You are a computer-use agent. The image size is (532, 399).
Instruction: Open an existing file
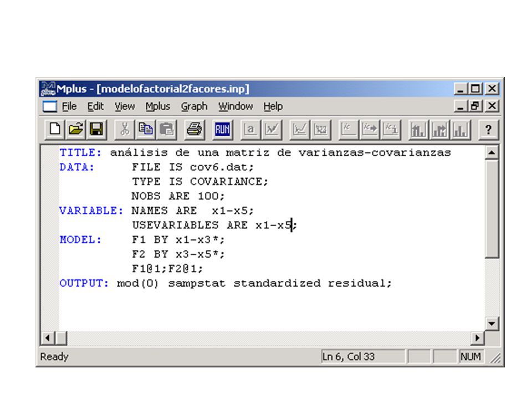point(76,129)
